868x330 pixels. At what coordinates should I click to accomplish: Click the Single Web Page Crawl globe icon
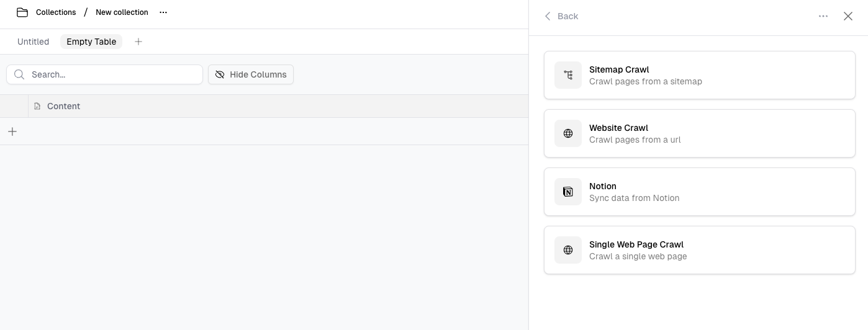tap(568, 250)
